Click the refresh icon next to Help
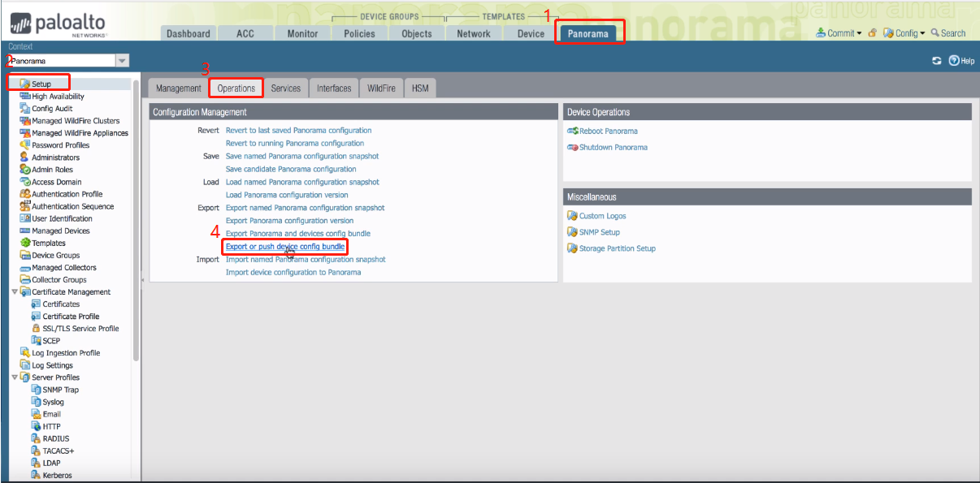The image size is (980, 483). (x=937, y=61)
